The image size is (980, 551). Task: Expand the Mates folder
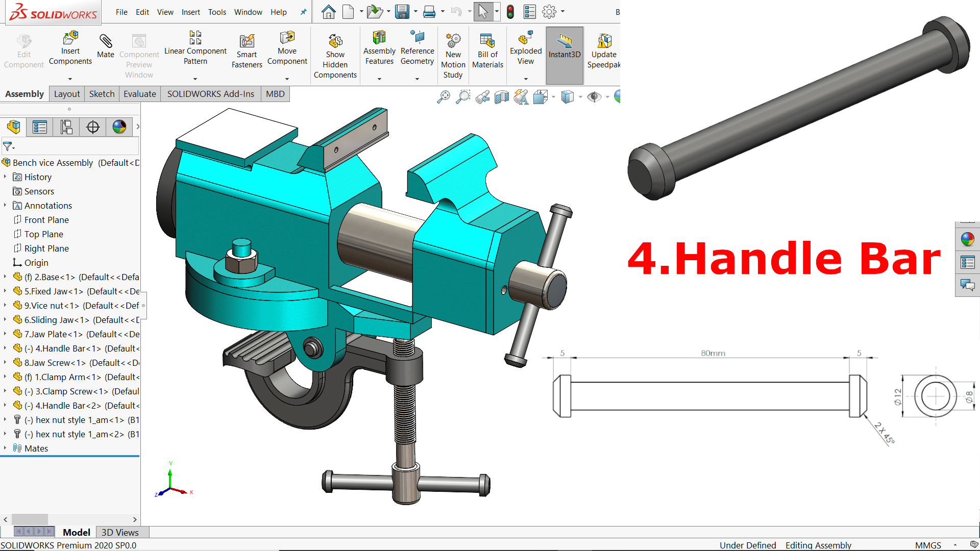tap(5, 448)
